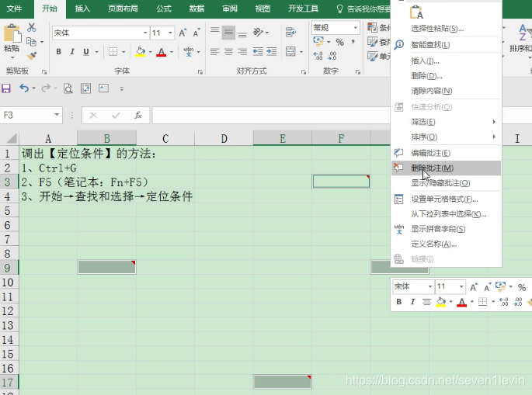This screenshot has height=395, width=532.
Task: Select column D header
Action: point(224,138)
